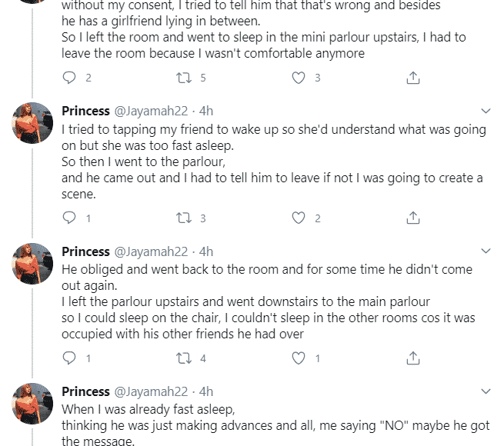Like the 'He obliged' tweet with 1 like
The height and width of the screenshot is (446, 504).
(x=299, y=358)
